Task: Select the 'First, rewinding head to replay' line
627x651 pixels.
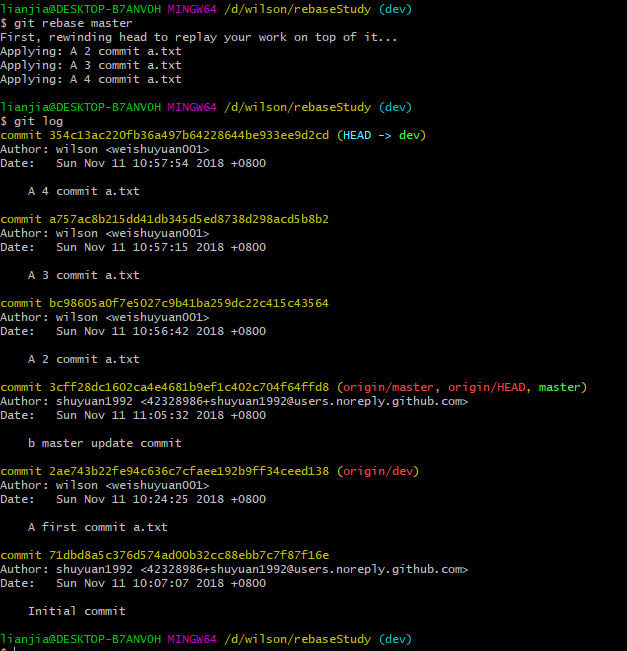Action: (198, 37)
